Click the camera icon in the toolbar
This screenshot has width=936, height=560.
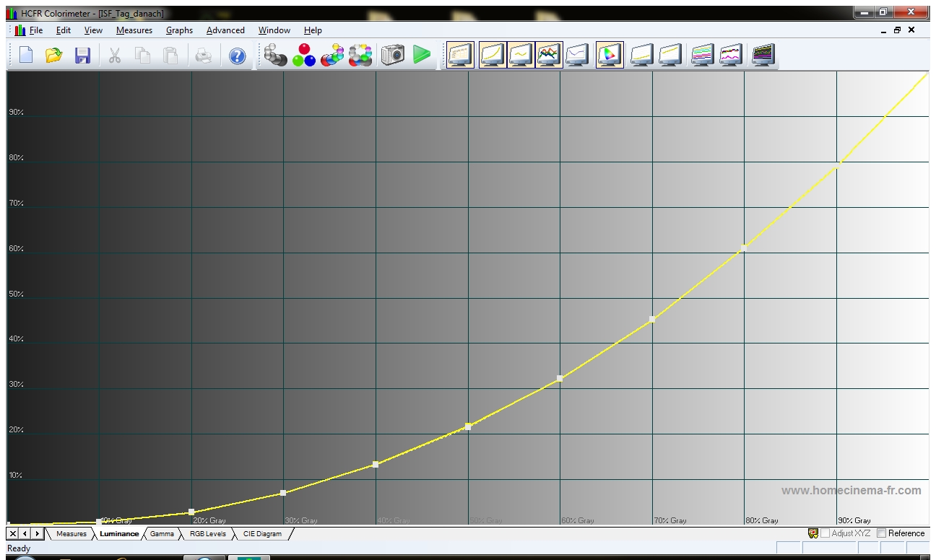coord(392,56)
